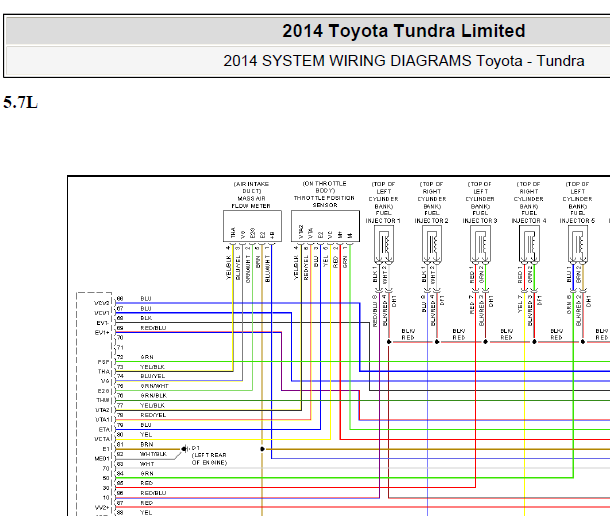Image resolution: width=610 pixels, height=516 pixels.
Task: Click the 'EV1+' terminal label
Action: (103, 333)
